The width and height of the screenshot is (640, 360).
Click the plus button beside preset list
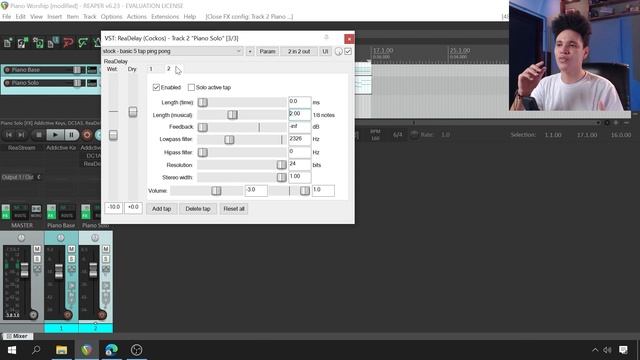pyautogui.click(x=250, y=51)
